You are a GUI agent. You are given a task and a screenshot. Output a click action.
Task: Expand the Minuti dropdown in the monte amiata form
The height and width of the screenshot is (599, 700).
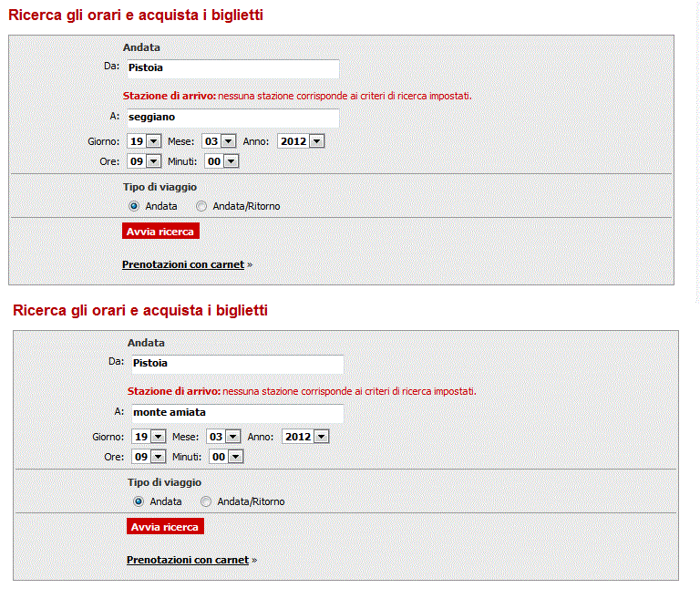point(225,457)
